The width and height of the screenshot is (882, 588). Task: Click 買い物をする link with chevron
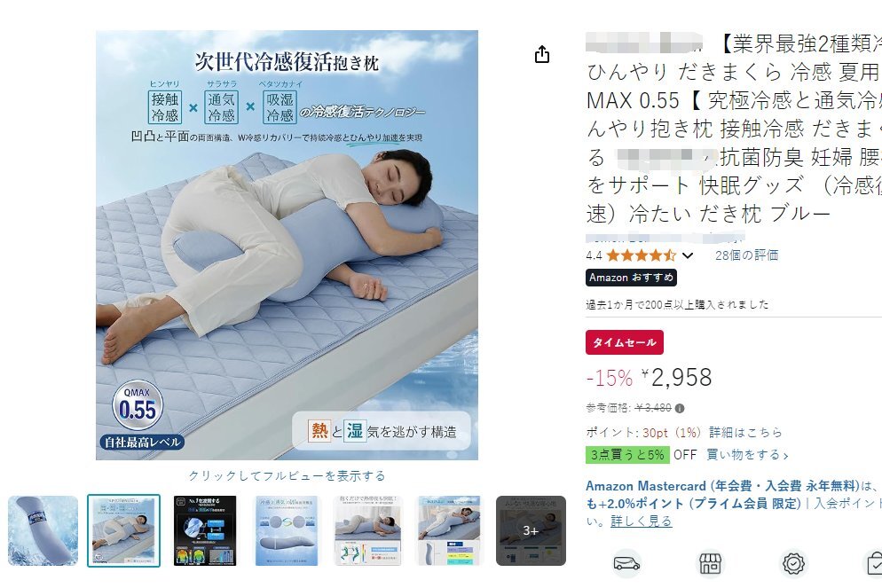(x=747, y=455)
